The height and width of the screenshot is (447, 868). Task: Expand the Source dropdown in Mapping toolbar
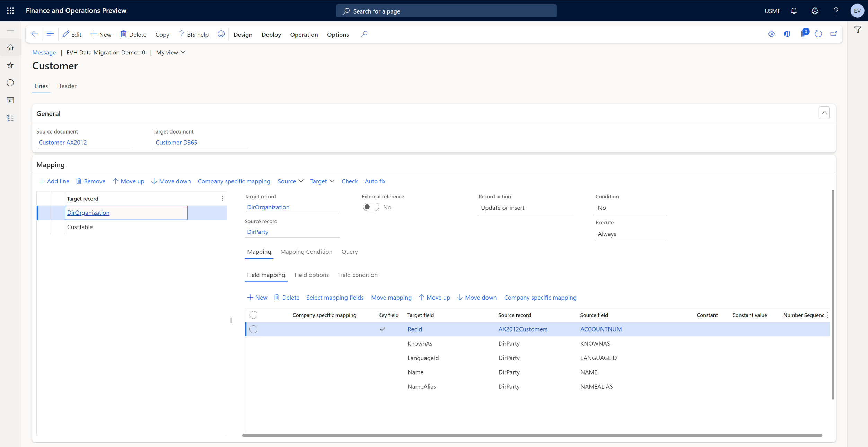290,181
